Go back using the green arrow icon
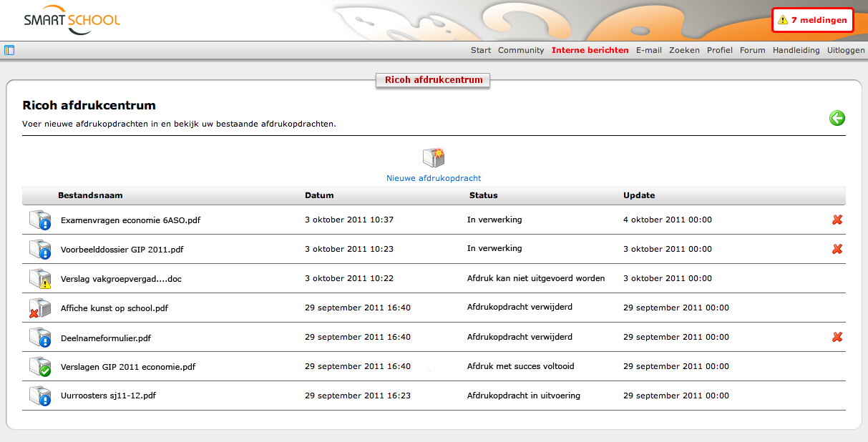 pyautogui.click(x=837, y=118)
